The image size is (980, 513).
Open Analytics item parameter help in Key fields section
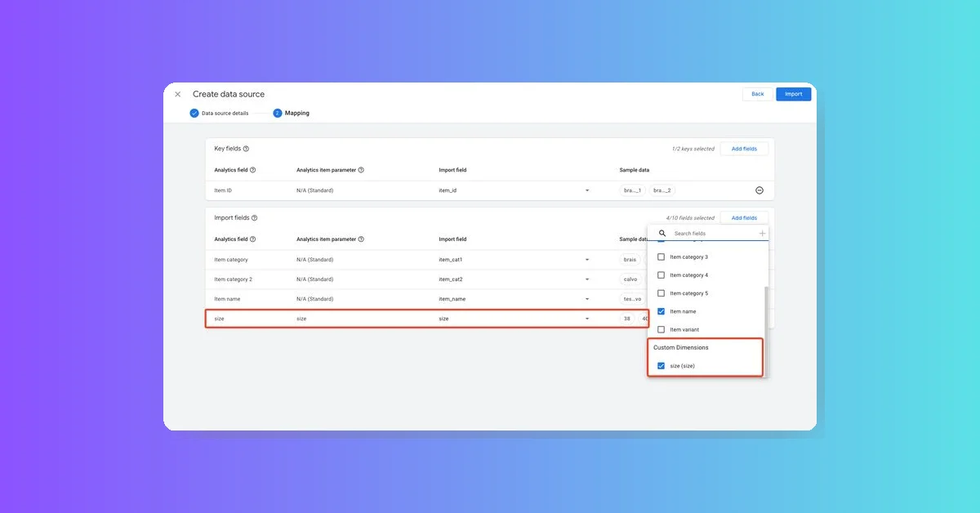[x=361, y=170]
